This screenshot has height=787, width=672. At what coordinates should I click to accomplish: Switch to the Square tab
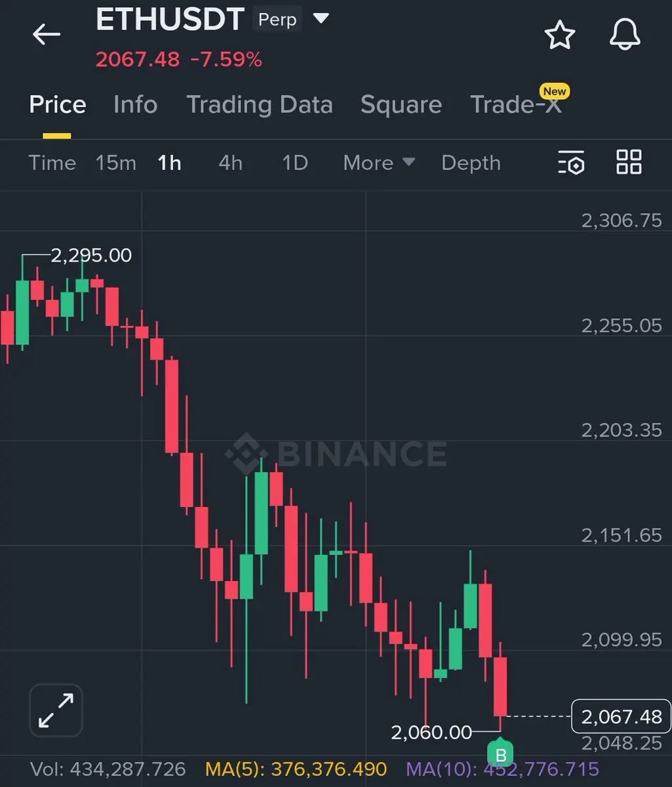coord(401,105)
